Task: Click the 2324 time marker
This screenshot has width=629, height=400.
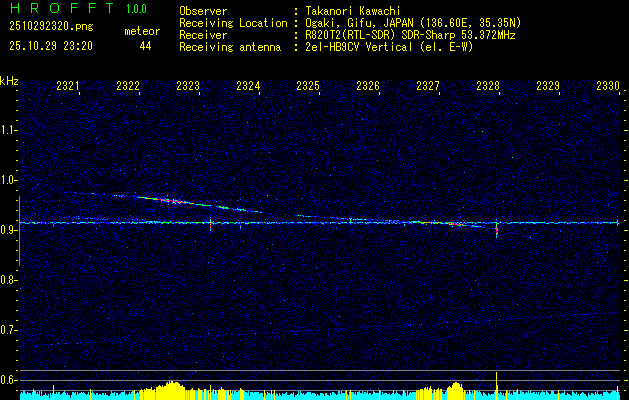Action: (248, 85)
